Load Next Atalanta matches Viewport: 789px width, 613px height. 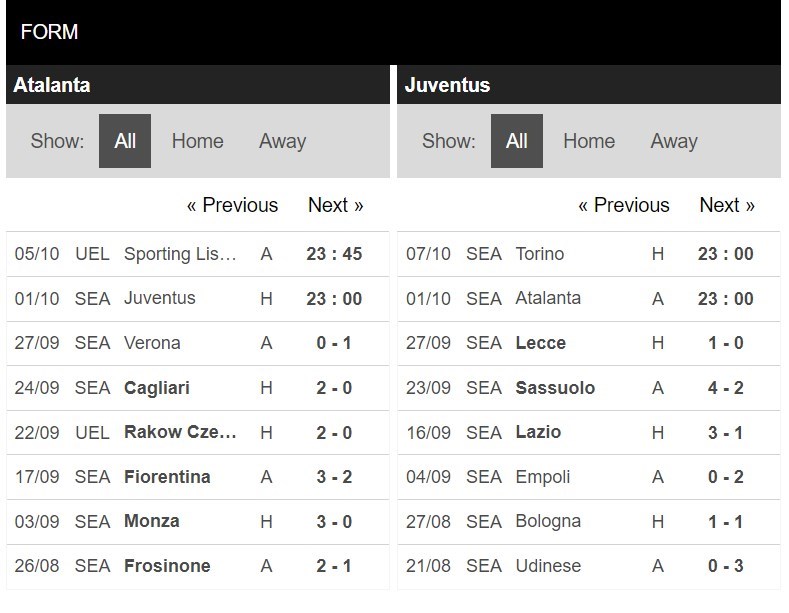pyautogui.click(x=335, y=205)
